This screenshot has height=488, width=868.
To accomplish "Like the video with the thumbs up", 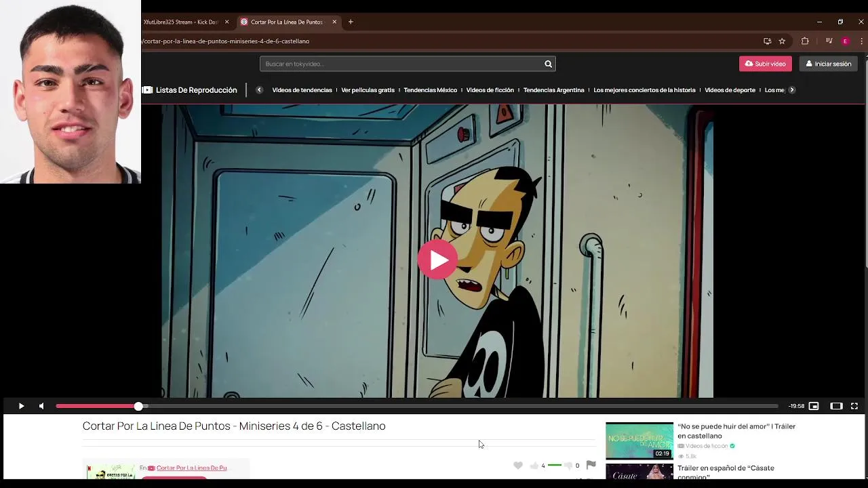I will (x=534, y=466).
